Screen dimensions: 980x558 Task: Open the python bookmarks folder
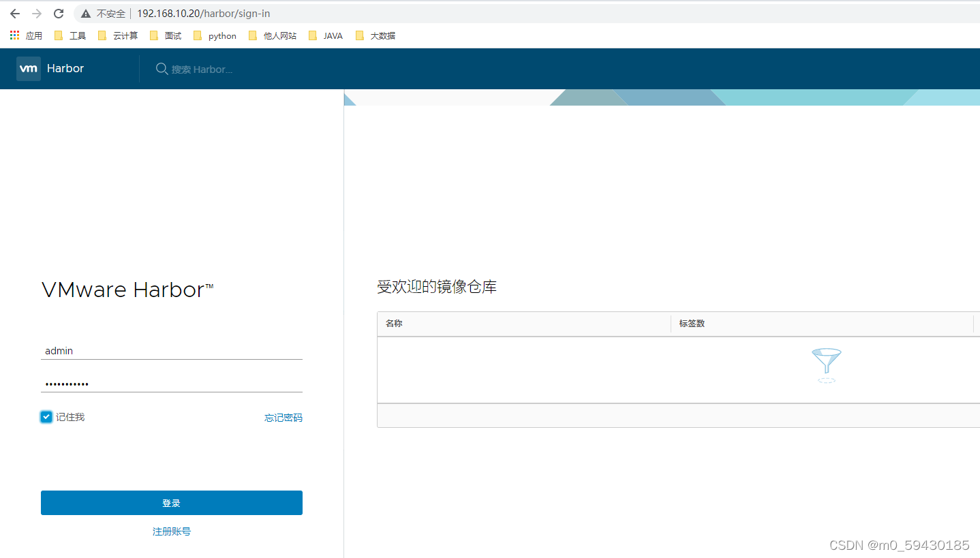215,35
